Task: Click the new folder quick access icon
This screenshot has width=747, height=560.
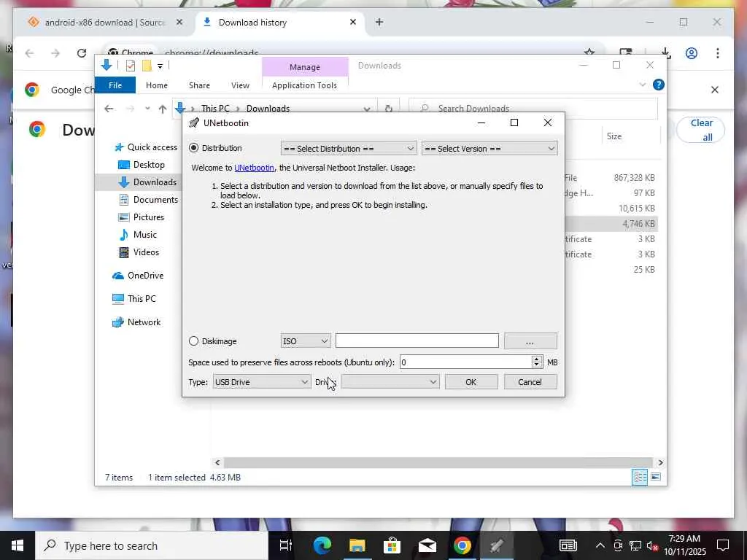Action: coord(147,66)
